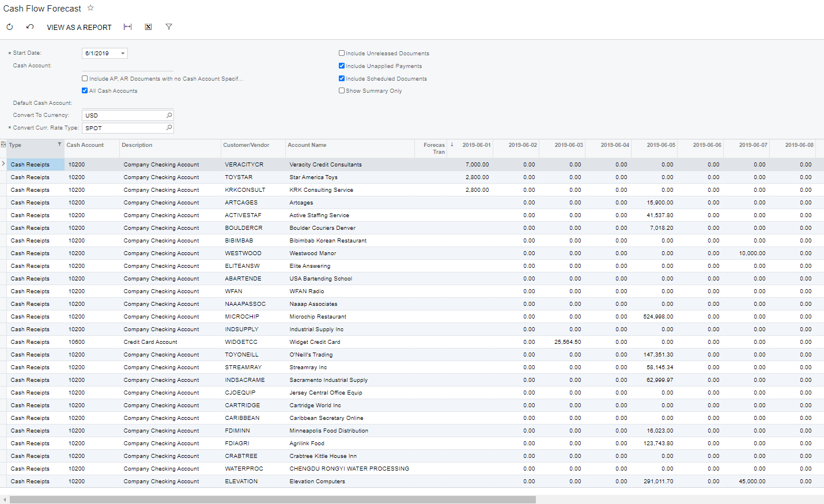Image resolution: width=824 pixels, height=504 pixels.
Task: Uncheck All Cash Accounts checkbox
Action: (85, 90)
